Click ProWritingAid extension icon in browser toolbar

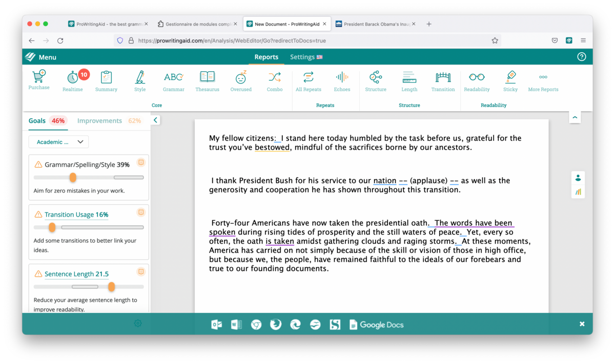point(569,40)
